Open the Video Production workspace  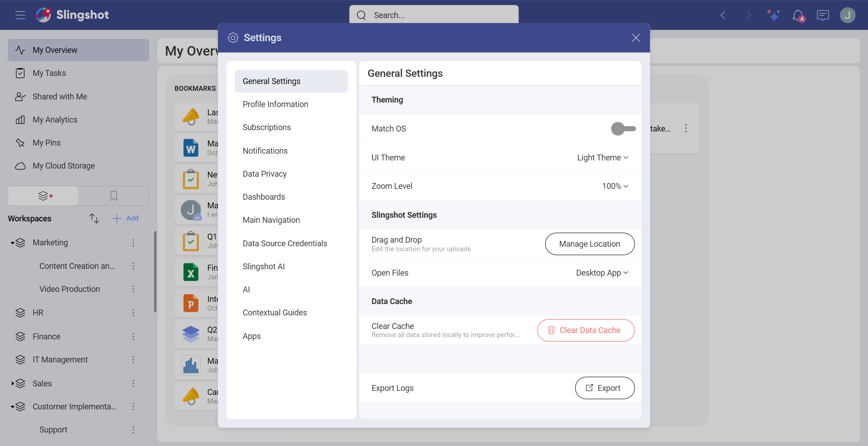coord(70,289)
